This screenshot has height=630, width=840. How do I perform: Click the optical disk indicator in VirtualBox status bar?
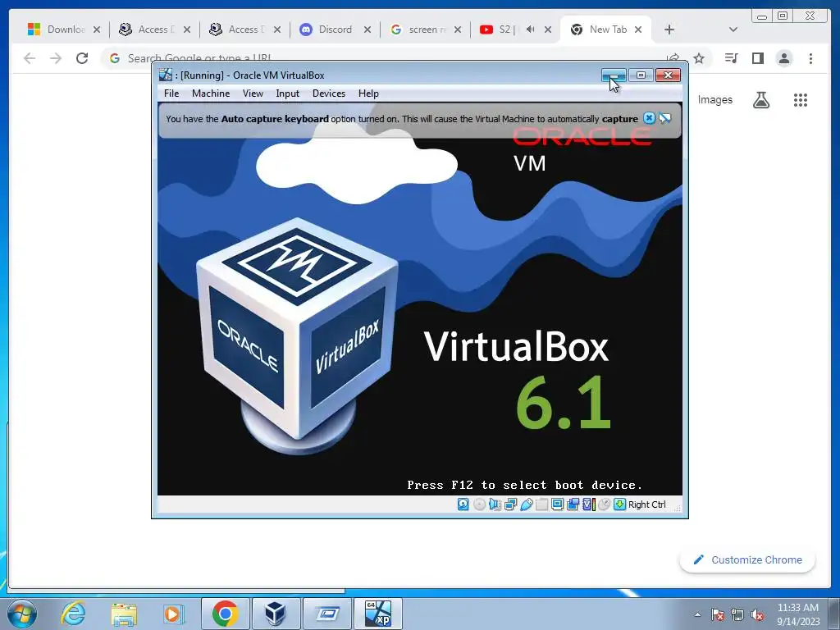(x=479, y=504)
